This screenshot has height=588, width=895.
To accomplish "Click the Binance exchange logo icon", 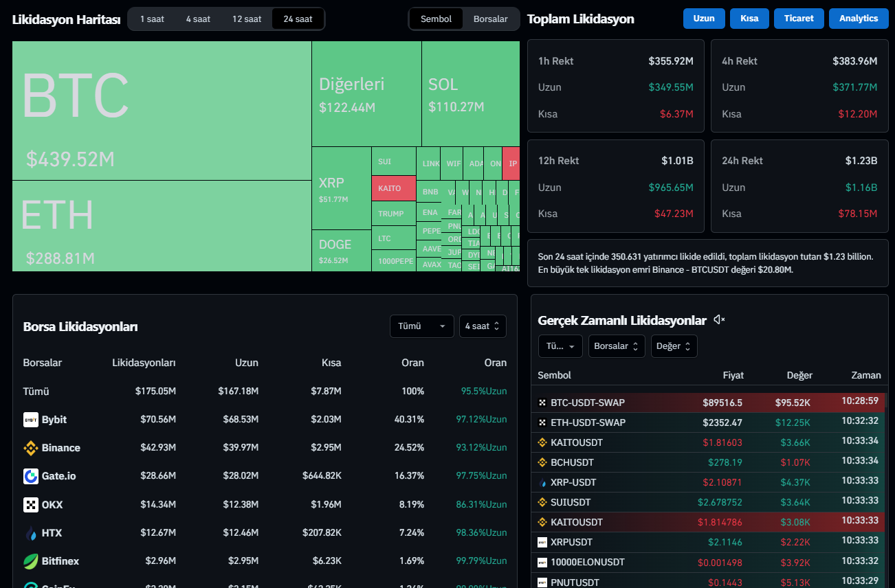I will [x=31, y=448].
